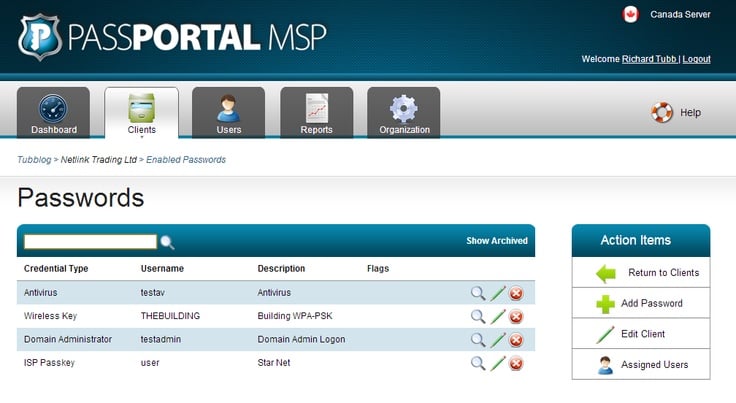Select the THEBUILDING username cell
The image size is (736, 403).
(x=170, y=316)
